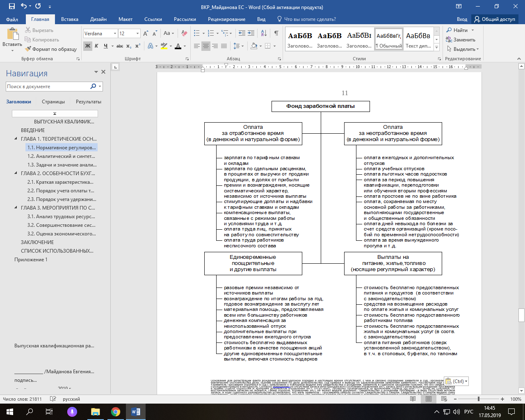
Task: Open the Select (Выделить) dropdown
Action: click(x=463, y=49)
